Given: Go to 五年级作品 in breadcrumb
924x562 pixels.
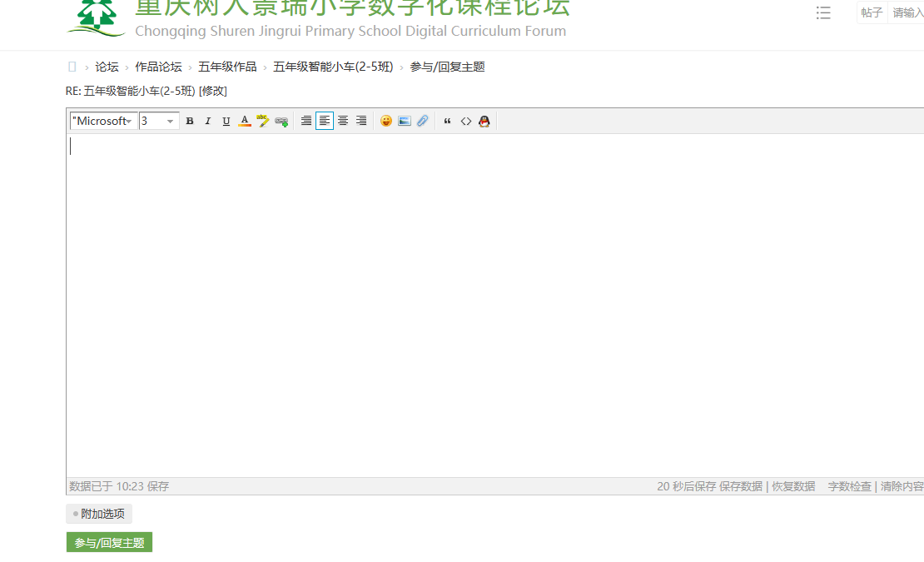Looking at the screenshot, I should click(227, 67).
